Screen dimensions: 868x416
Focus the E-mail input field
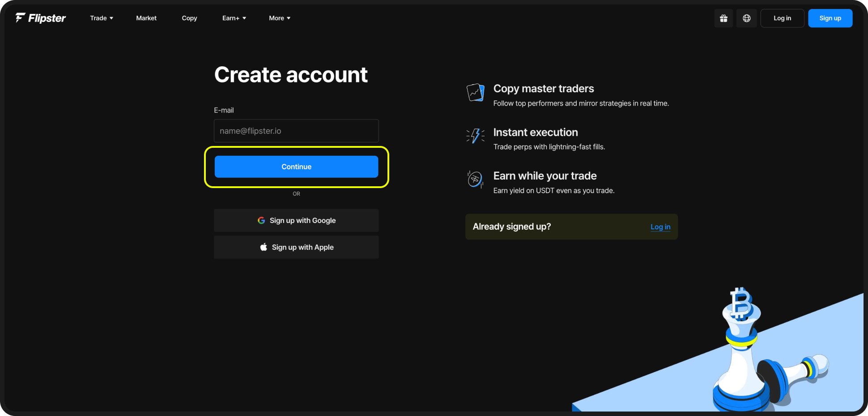[x=296, y=131]
